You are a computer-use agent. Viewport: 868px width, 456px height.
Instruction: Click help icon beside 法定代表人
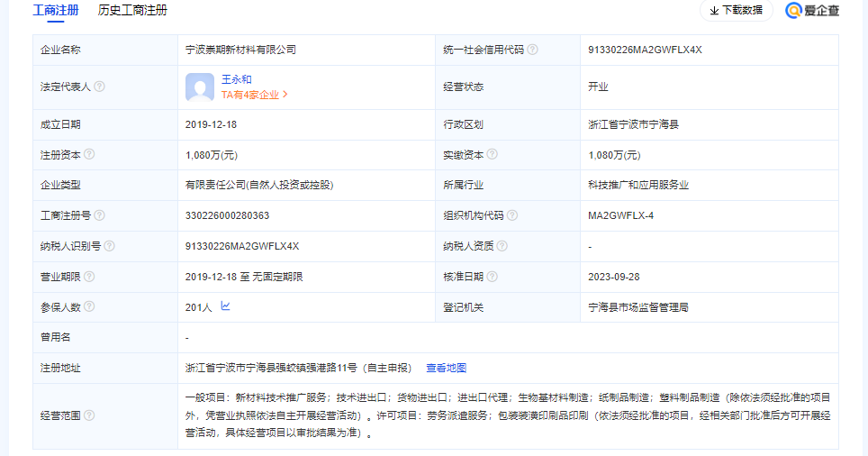100,87
